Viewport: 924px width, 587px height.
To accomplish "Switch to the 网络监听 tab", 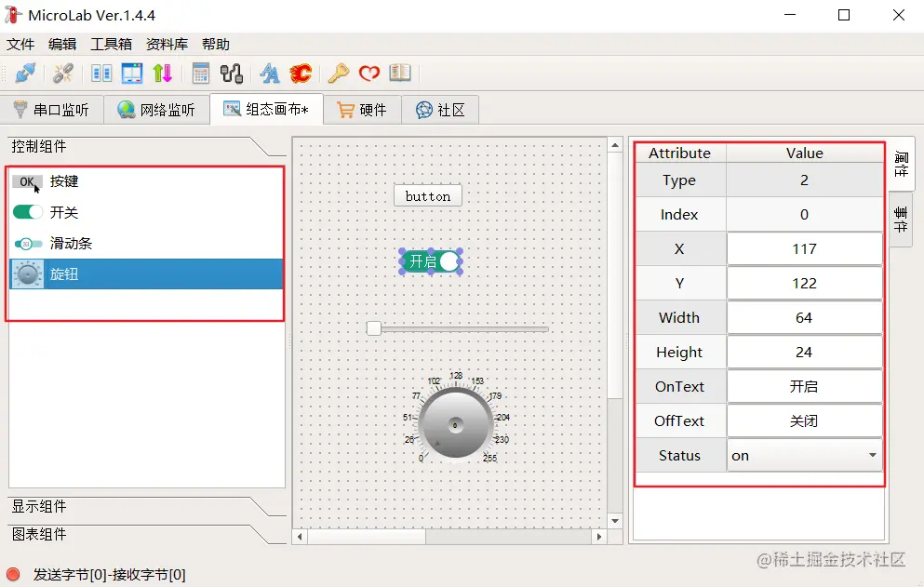I will [x=156, y=110].
